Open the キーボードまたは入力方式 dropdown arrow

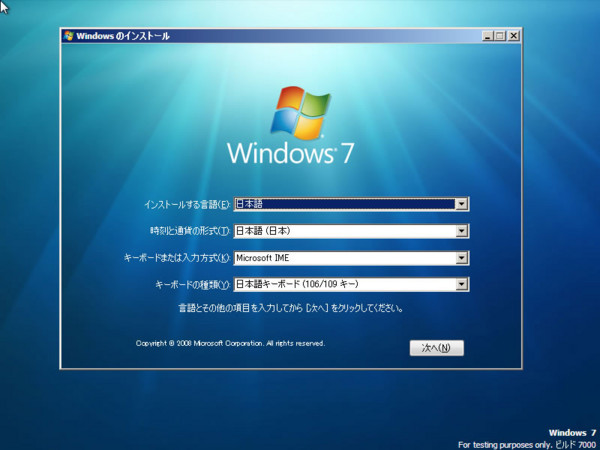461,258
